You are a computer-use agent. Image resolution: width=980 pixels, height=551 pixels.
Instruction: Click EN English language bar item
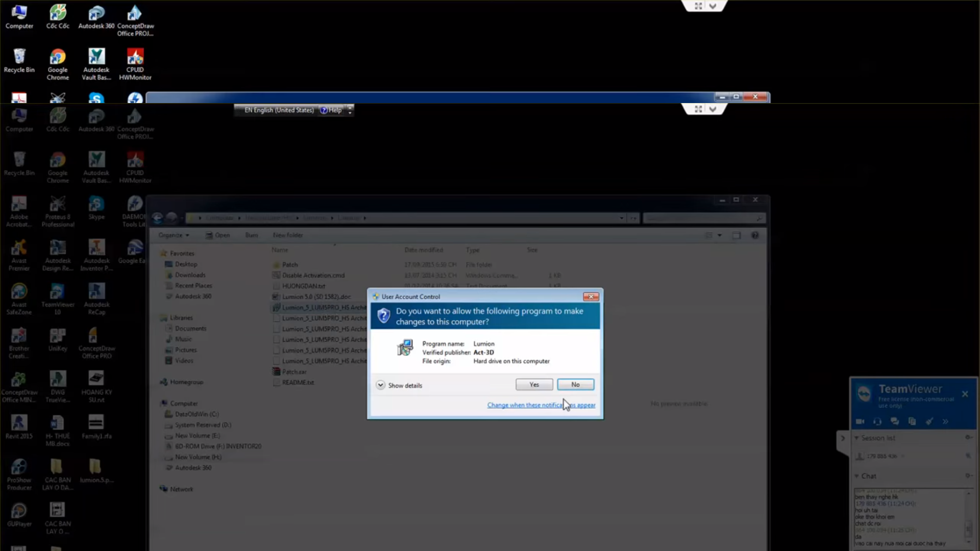[x=279, y=110]
